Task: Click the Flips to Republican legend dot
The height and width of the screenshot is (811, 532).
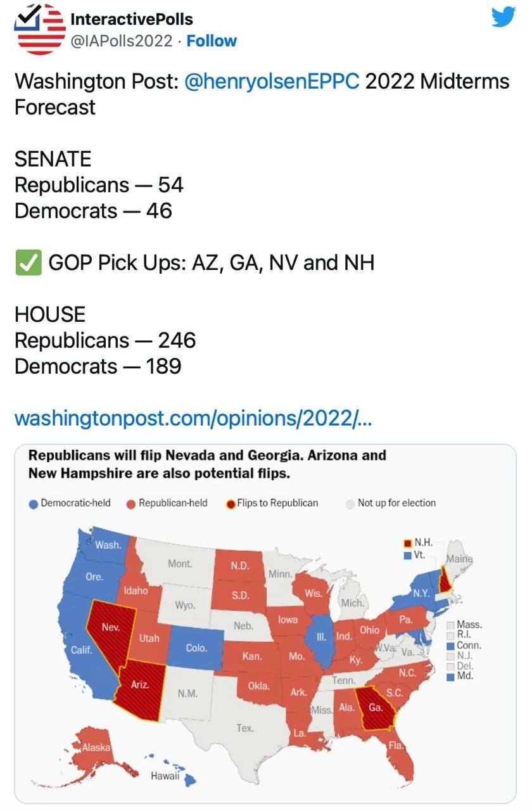Action: tap(231, 504)
